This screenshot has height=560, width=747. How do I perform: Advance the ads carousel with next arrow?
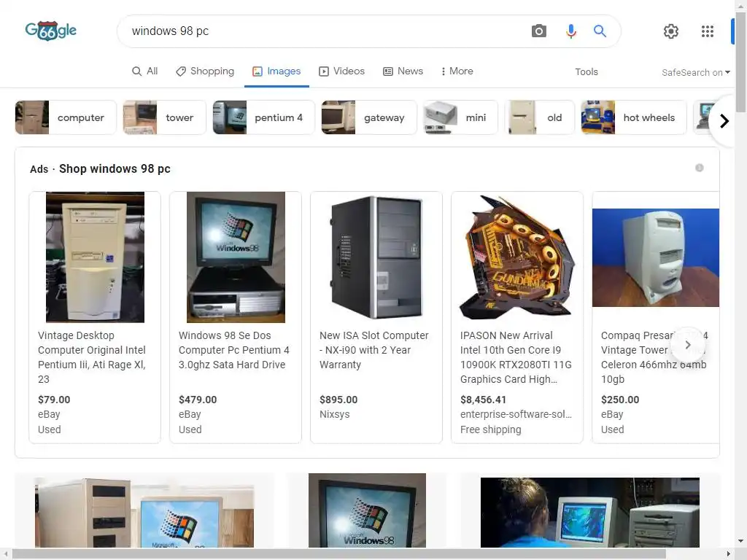(688, 344)
